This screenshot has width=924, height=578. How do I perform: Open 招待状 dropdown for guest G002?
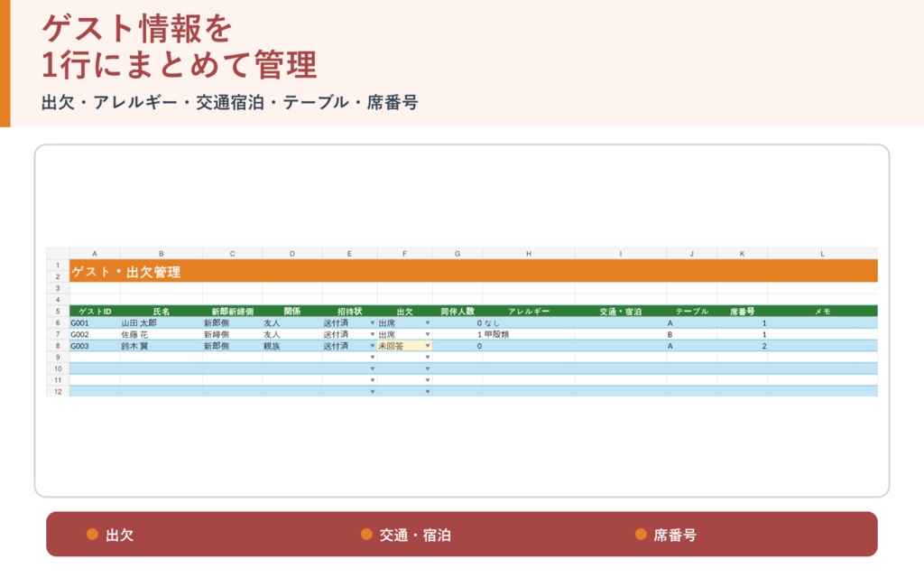click(372, 334)
